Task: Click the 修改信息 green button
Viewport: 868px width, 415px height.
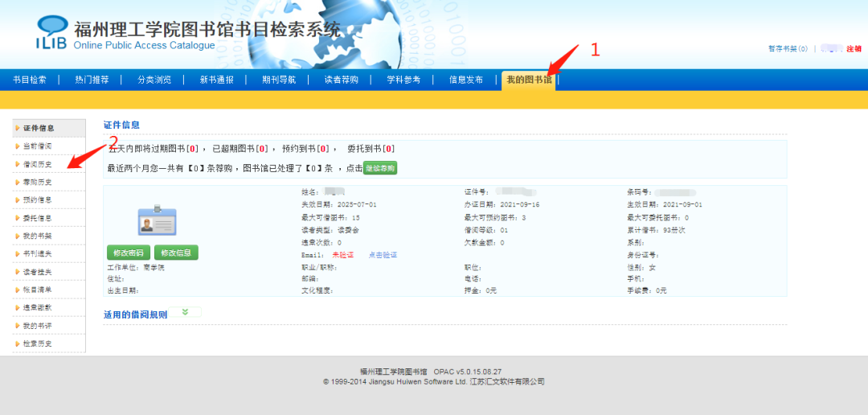Action: coord(176,253)
